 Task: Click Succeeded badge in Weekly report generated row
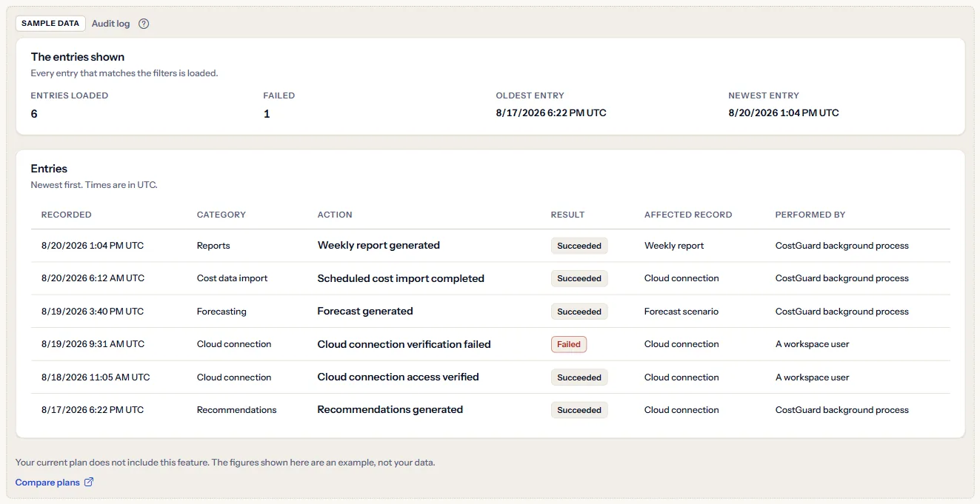click(x=579, y=246)
